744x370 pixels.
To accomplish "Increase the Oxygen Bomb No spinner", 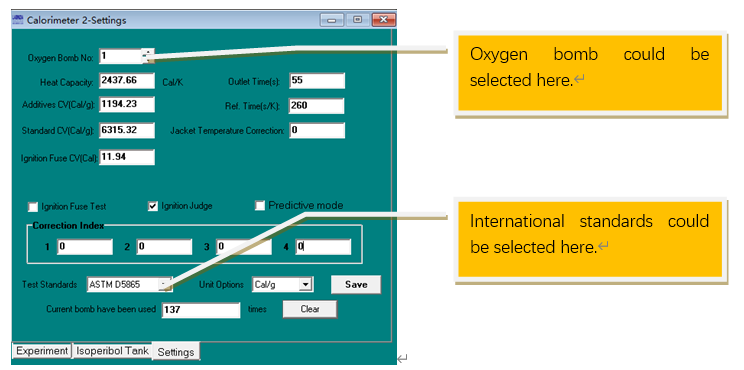I will (149, 52).
